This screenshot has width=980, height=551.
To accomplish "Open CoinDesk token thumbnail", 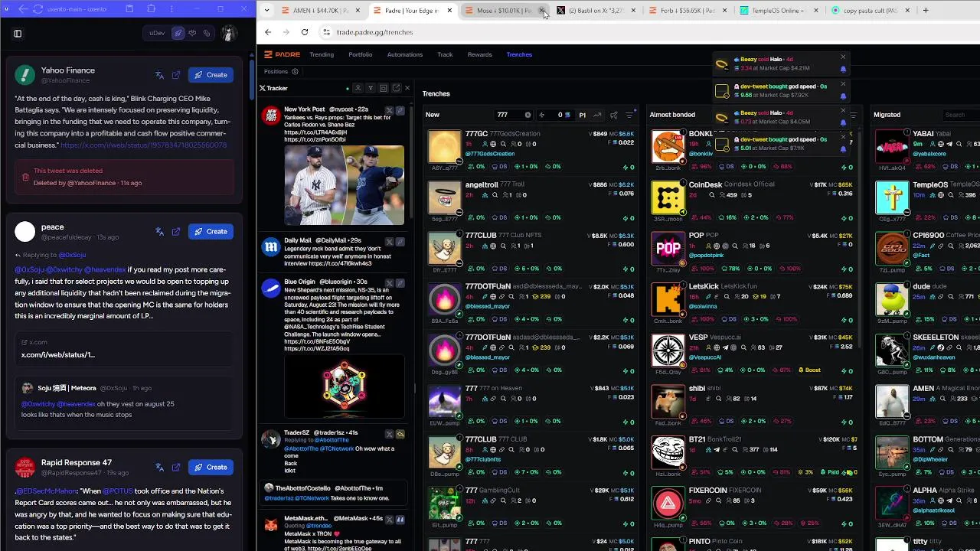I will 668,197.
